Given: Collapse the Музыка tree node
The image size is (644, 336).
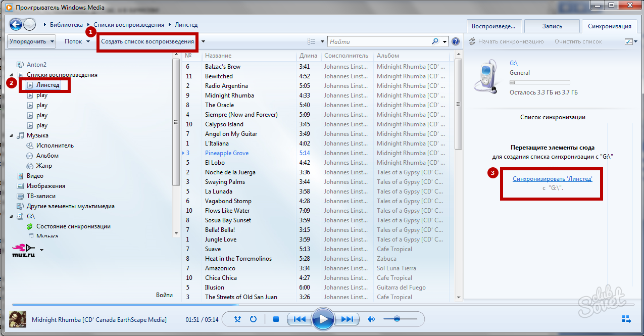Looking at the screenshot, I should 12,135.
